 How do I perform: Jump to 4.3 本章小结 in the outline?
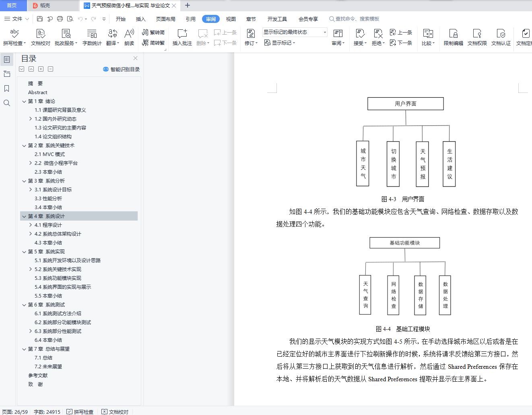pyautogui.click(x=48, y=243)
